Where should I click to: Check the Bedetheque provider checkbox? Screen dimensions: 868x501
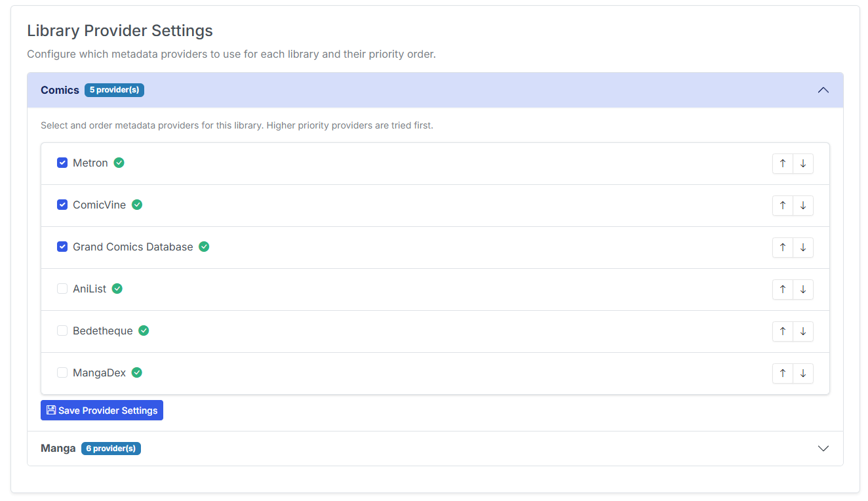point(62,331)
